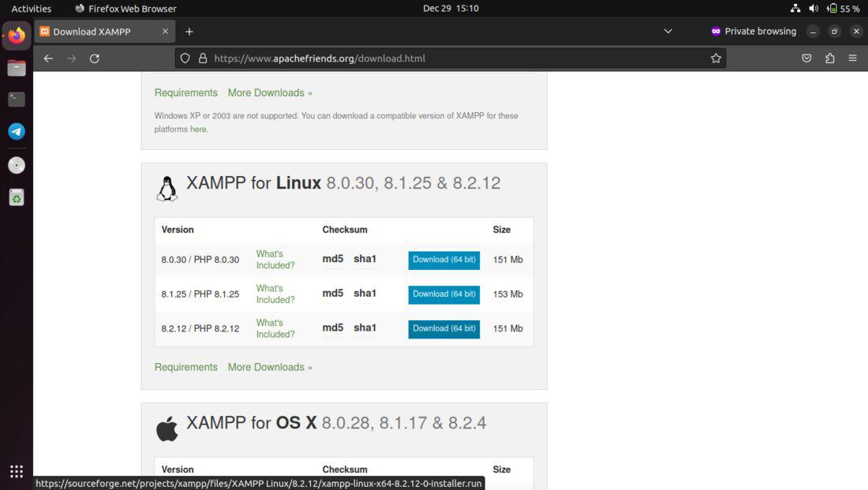Click the Linux penguin logo

tap(166, 189)
